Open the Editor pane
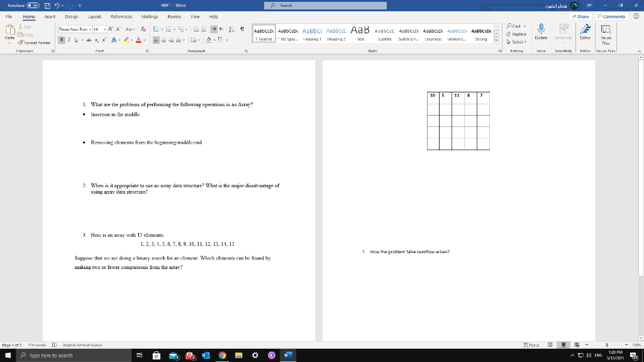This screenshot has width=644, height=362. pyautogui.click(x=586, y=31)
